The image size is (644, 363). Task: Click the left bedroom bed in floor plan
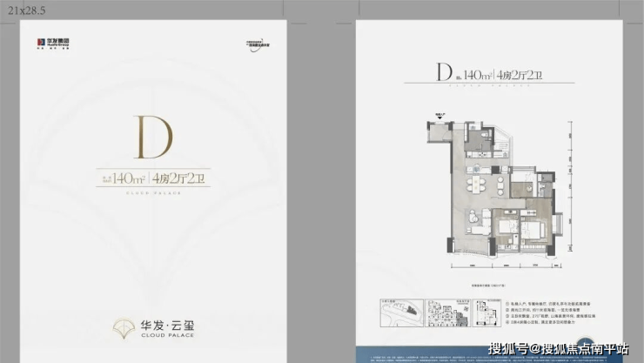pyautogui.click(x=507, y=228)
